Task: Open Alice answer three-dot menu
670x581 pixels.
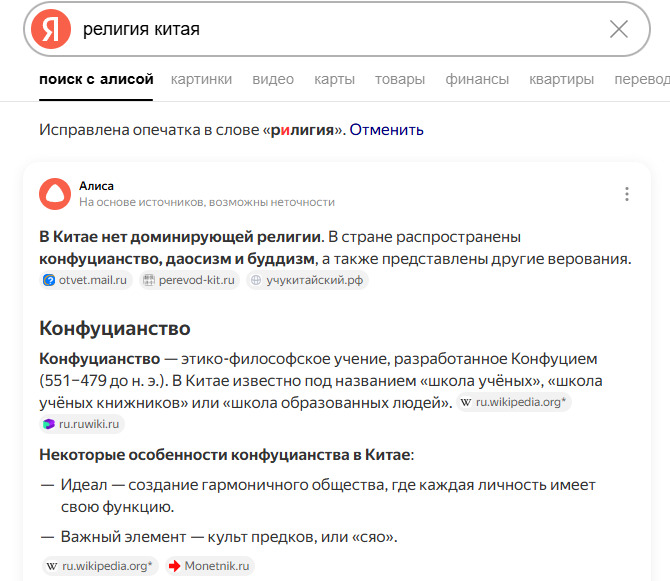Action: tap(627, 194)
